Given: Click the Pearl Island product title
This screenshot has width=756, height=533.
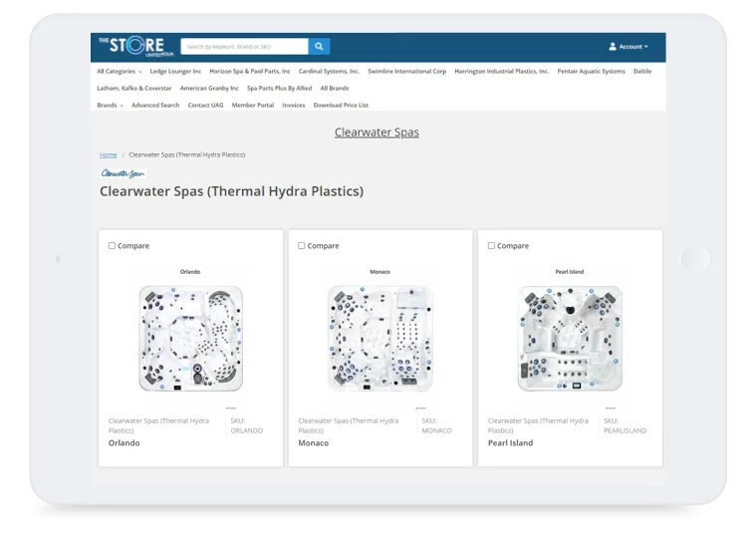Looking at the screenshot, I should point(510,443).
